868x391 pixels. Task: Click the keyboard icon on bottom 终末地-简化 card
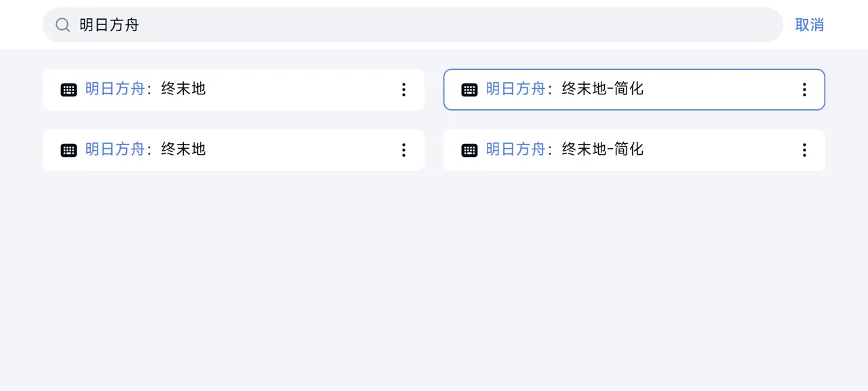[469, 149]
